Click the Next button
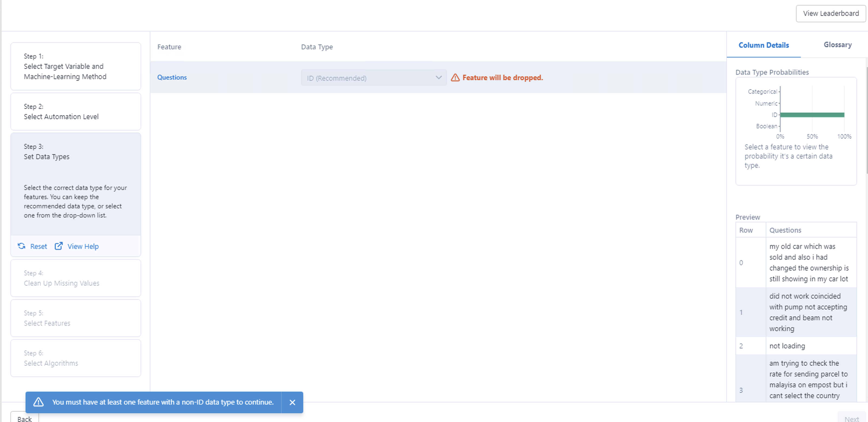The image size is (868, 422). pos(852,419)
